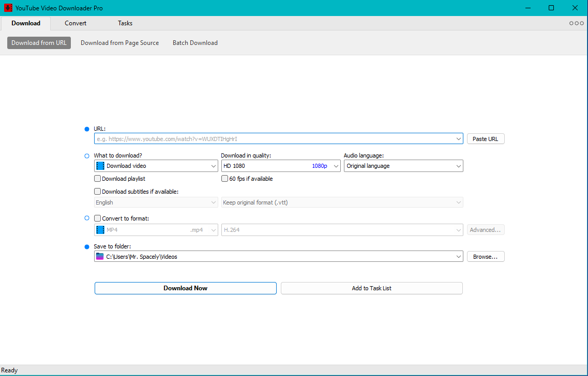The height and width of the screenshot is (376, 588).
Task: Click the folder icon in Save to folder field
Action: tap(100, 257)
